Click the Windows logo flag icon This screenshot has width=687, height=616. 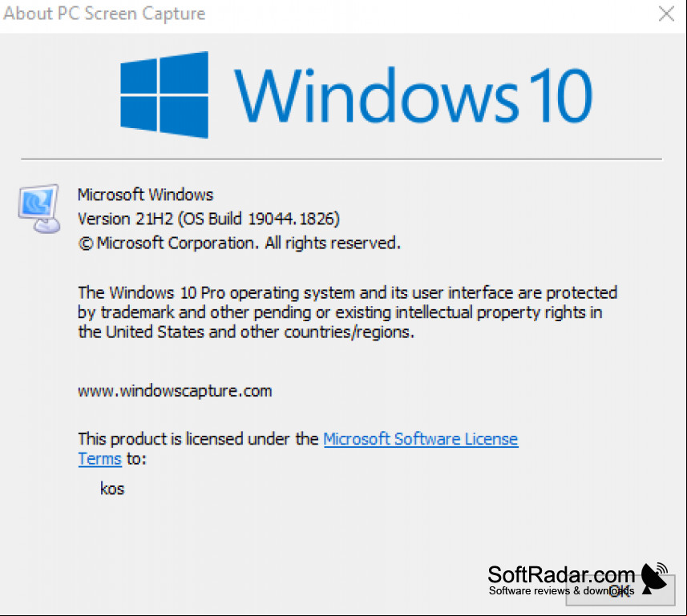(164, 95)
